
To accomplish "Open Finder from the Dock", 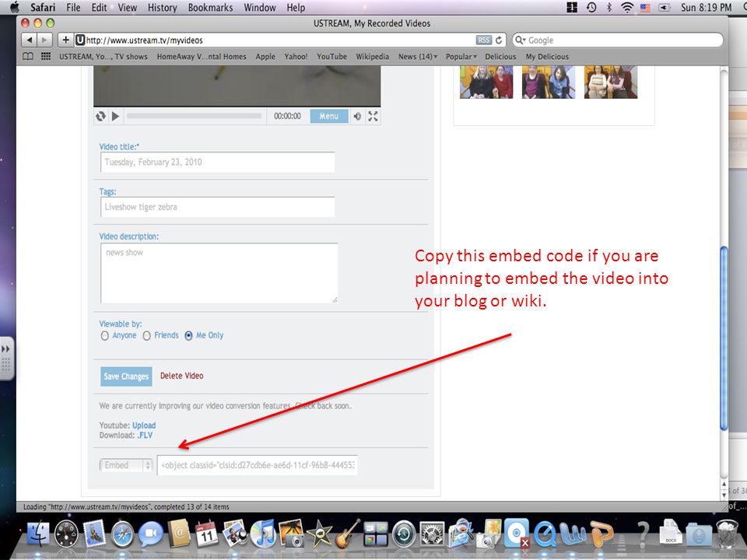I will click(37, 534).
